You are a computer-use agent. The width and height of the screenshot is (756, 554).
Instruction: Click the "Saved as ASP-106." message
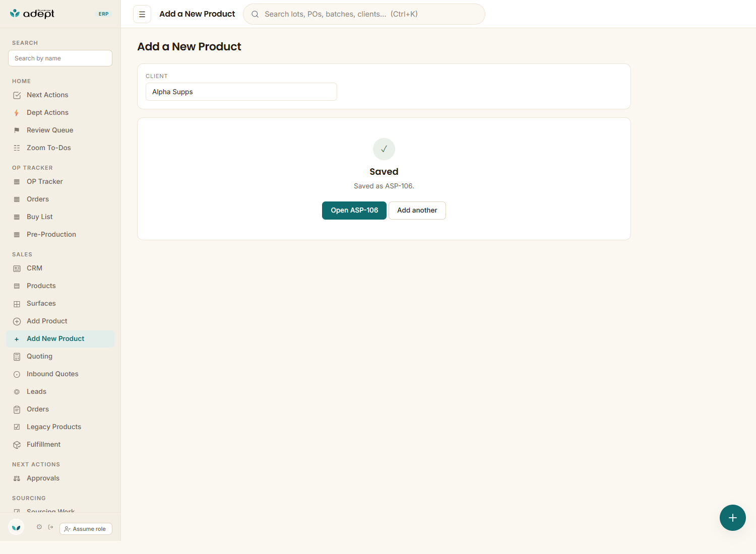384,186
